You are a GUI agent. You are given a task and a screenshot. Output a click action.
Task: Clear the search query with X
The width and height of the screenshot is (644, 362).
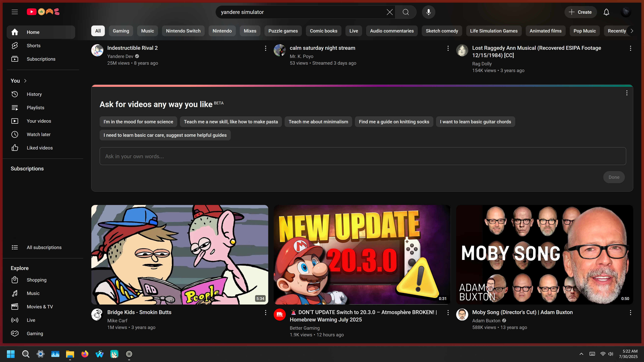389,12
